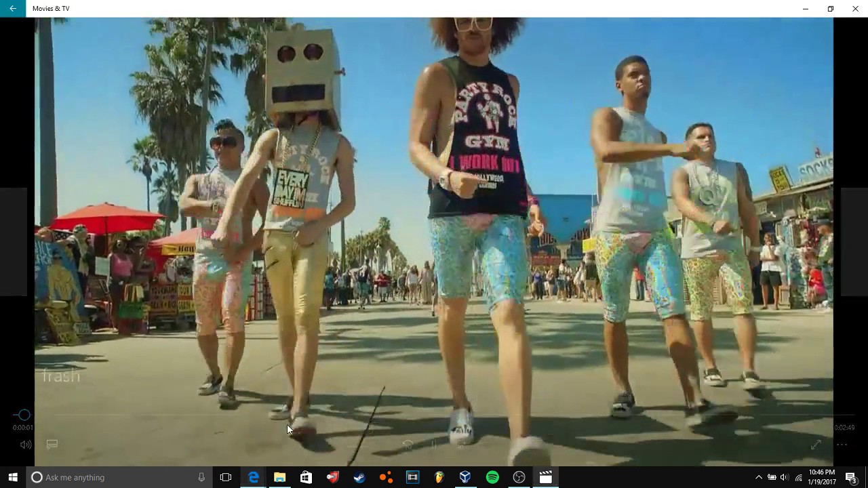Show hidden system tray icons
Image resolution: width=868 pixels, height=488 pixels.
click(759, 477)
